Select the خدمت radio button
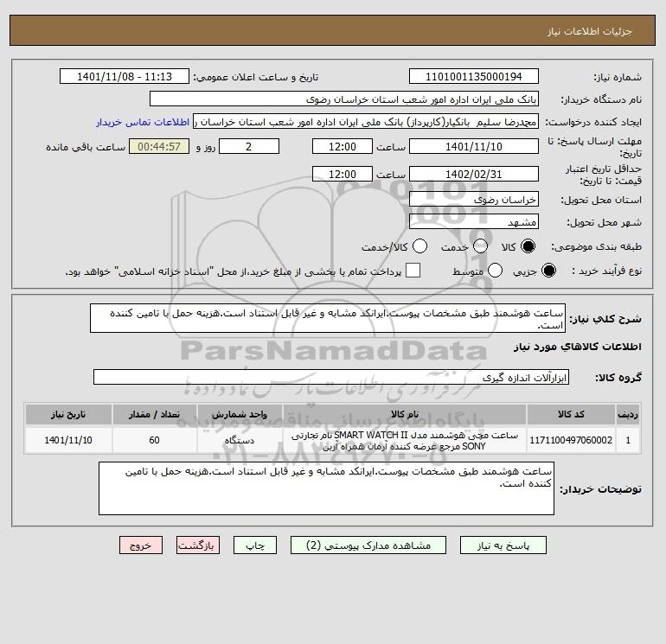 coord(480,246)
